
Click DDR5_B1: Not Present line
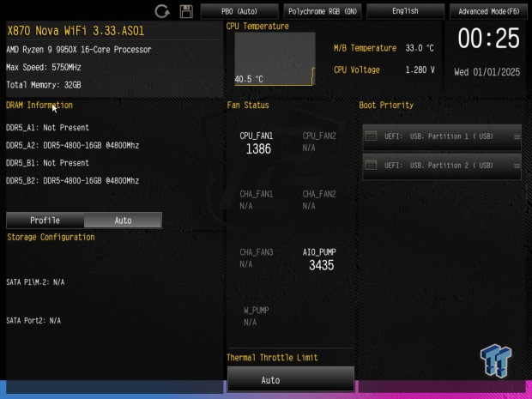[48, 163]
